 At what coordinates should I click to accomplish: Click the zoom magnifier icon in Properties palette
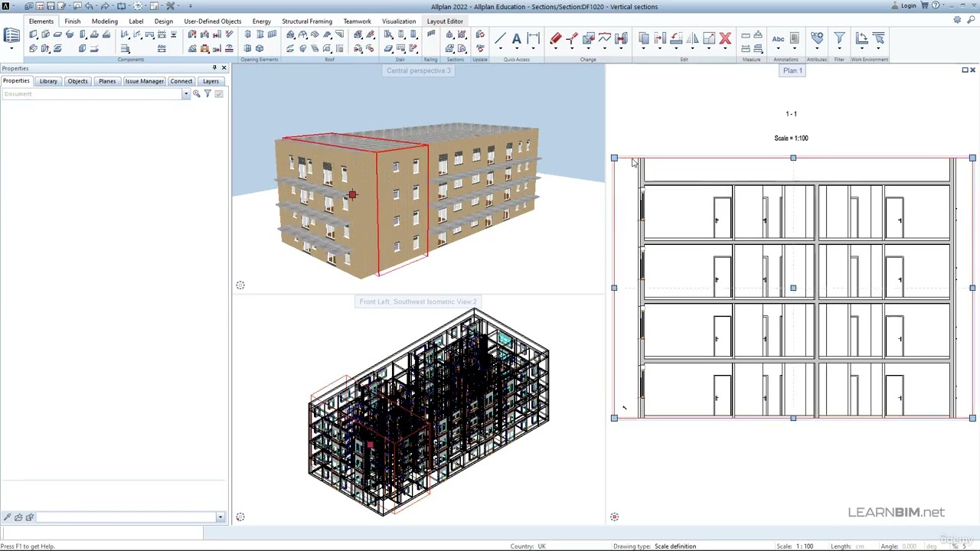(x=197, y=93)
